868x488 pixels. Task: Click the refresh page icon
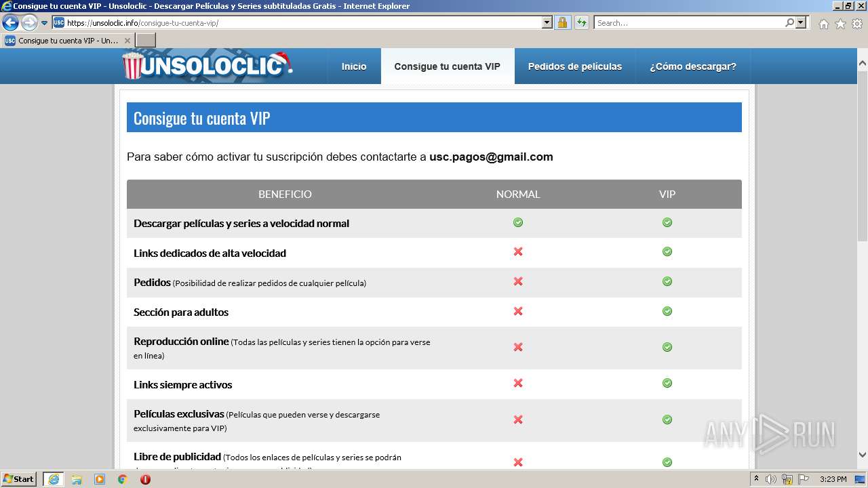[x=582, y=22]
